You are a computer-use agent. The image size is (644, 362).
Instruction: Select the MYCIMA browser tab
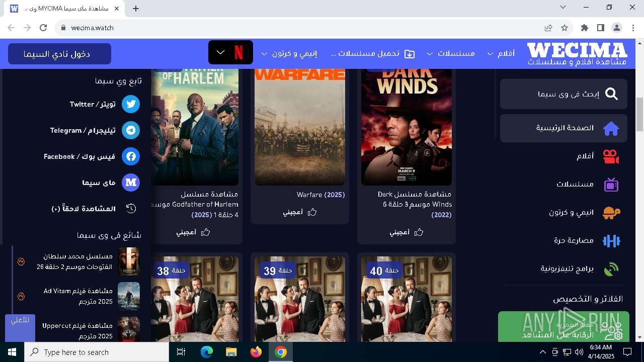pos(65,9)
